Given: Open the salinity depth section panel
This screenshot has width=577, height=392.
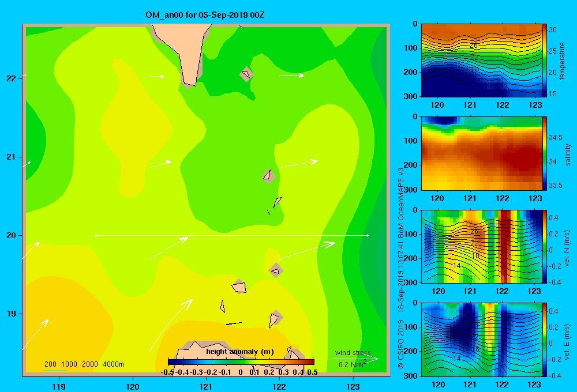Looking at the screenshot, I should [482, 153].
